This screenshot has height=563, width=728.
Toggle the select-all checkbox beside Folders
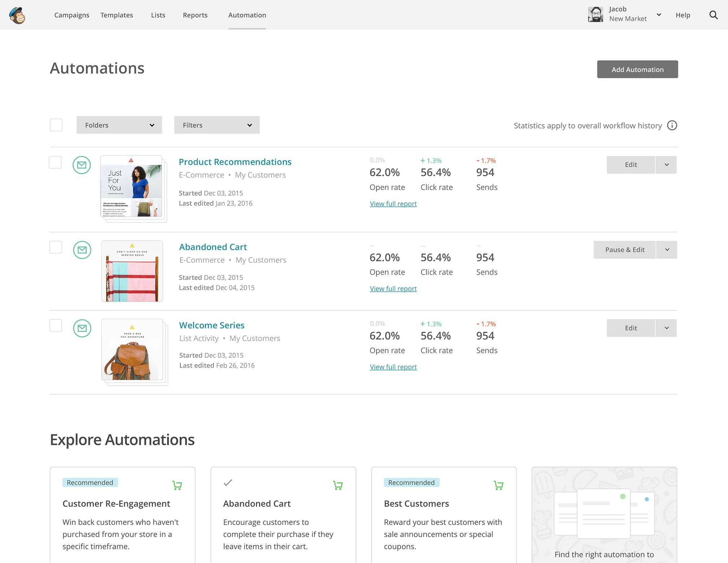56,125
